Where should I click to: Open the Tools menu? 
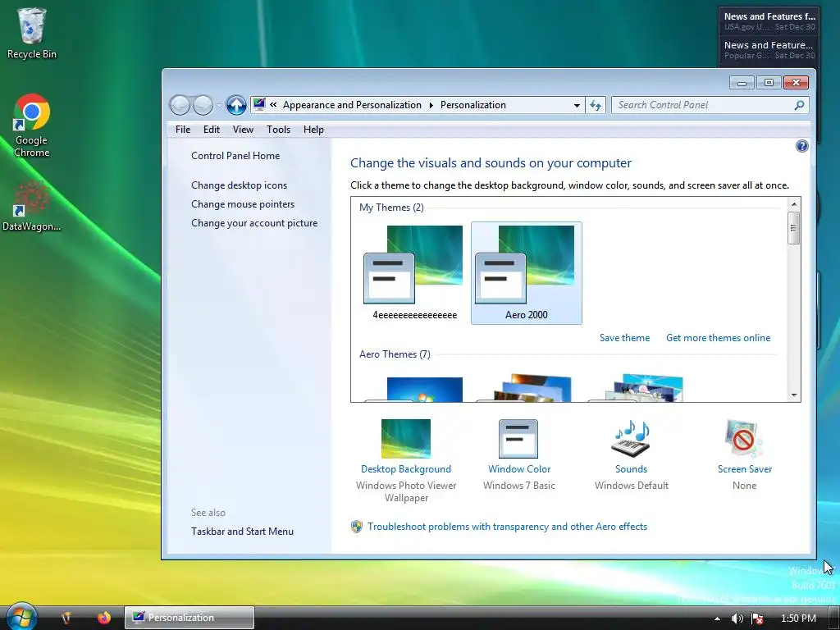278,130
